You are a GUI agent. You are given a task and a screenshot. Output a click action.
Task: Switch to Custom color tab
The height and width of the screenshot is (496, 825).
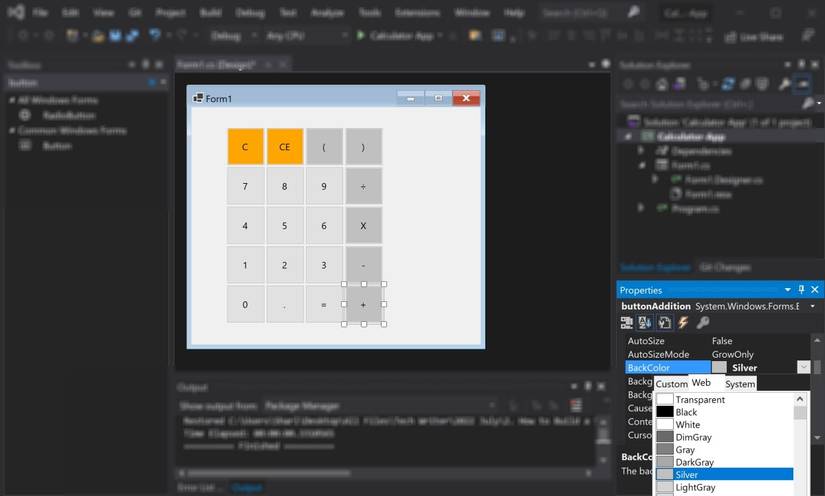pyautogui.click(x=671, y=384)
